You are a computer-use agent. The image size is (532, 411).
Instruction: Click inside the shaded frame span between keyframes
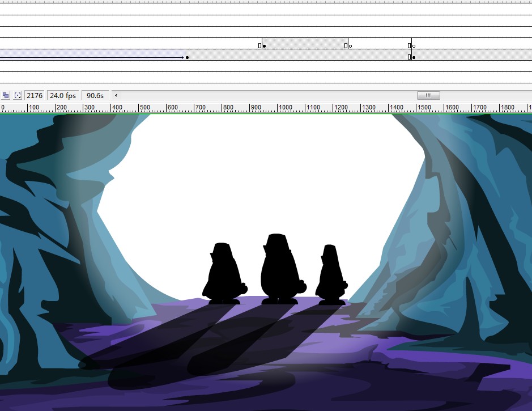[x=305, y=44]
